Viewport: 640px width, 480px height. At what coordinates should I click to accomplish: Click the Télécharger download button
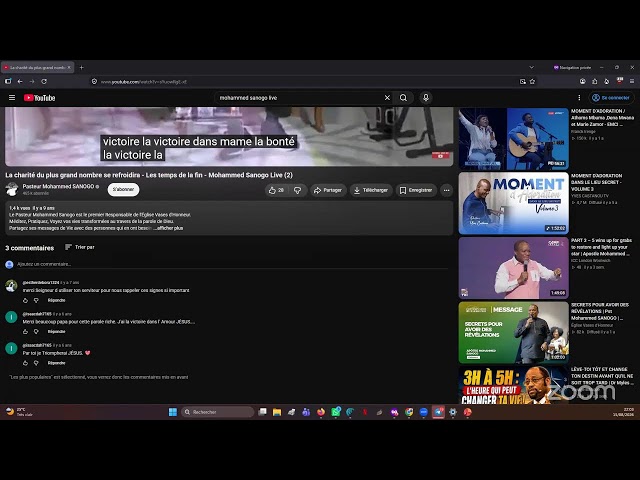coord(371,190)
